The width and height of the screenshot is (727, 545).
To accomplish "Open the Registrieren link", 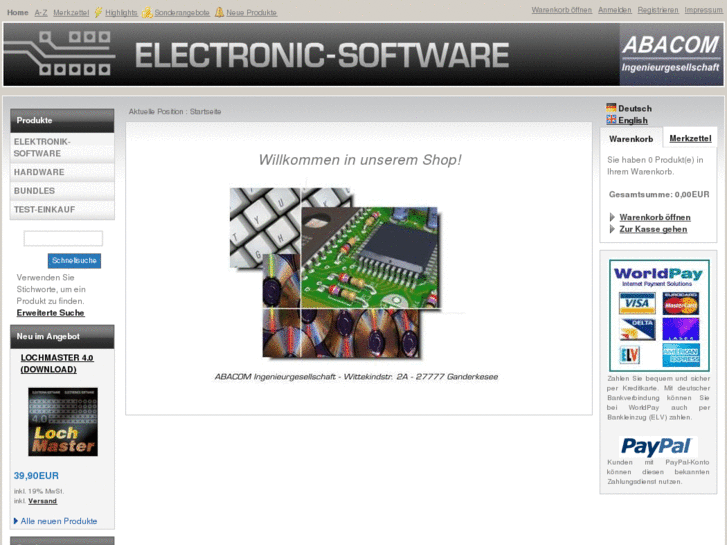I will [x=657, y=10].
